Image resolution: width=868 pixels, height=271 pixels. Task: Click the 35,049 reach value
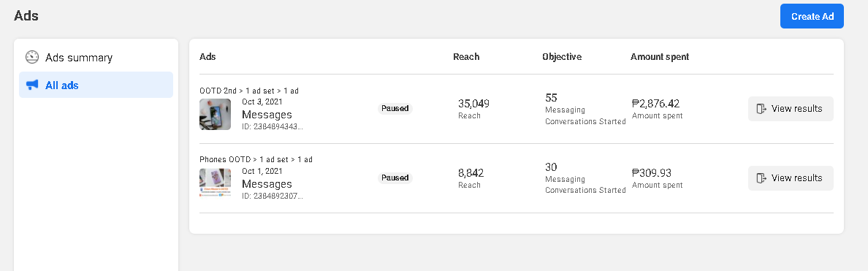click(474, 104)
